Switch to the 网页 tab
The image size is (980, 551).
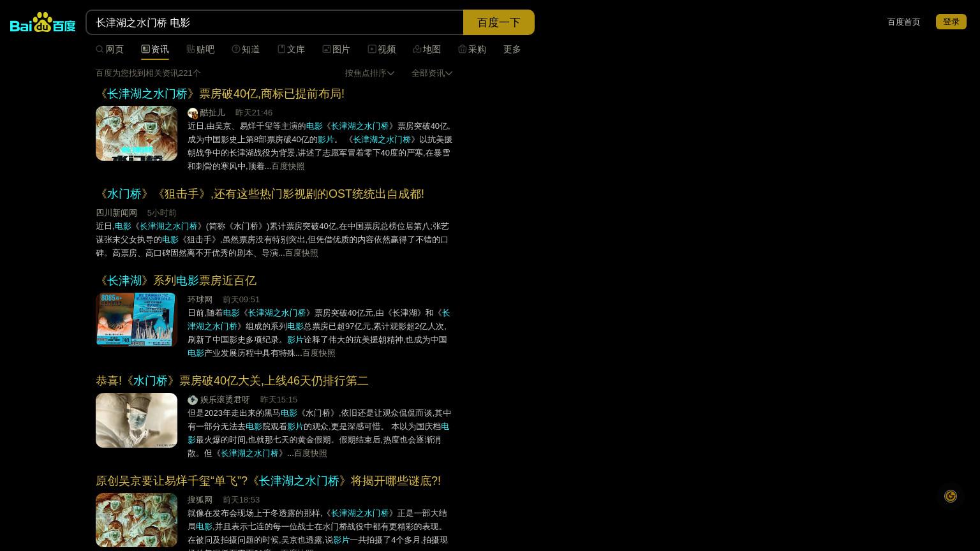[110, 49]
